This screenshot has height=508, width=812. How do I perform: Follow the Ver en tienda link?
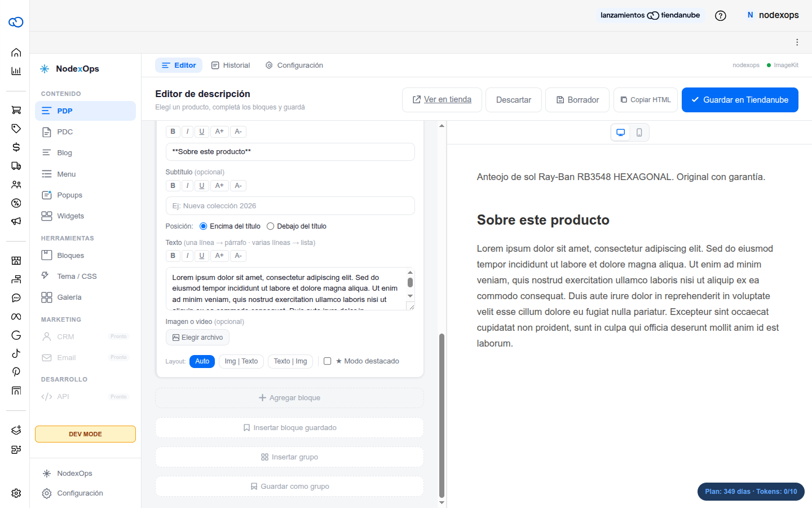[x=442, y=100]
